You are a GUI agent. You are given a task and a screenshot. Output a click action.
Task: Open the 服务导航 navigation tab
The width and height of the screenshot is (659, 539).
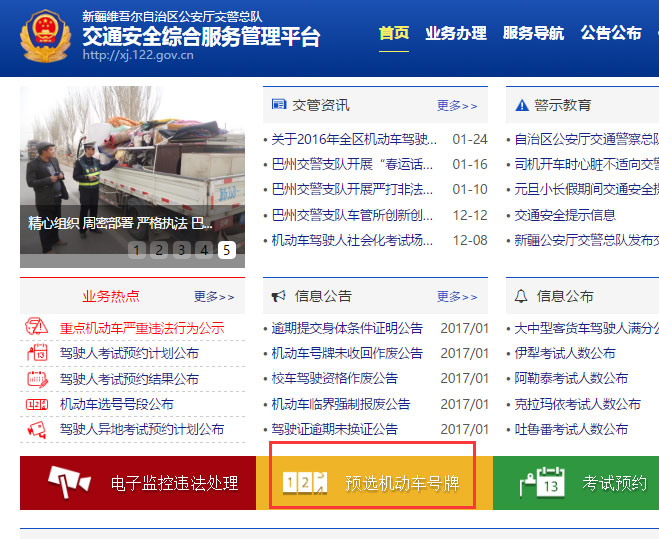(533, 33)
